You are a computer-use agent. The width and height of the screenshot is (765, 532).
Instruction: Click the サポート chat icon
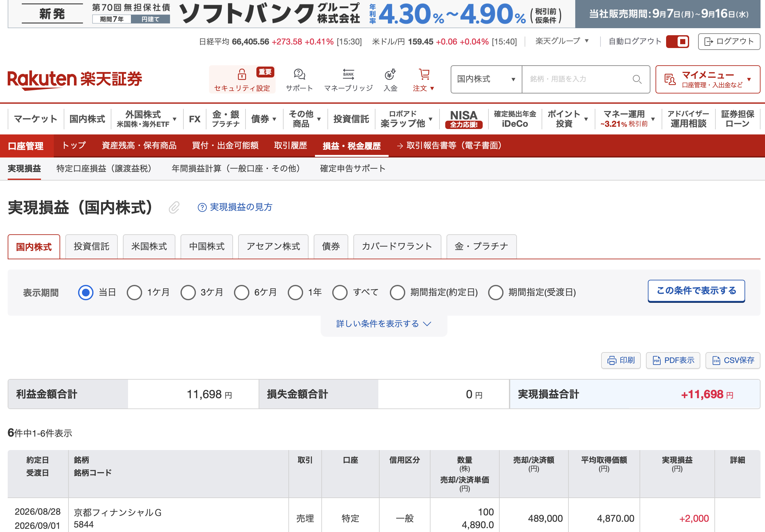point(299,74)
